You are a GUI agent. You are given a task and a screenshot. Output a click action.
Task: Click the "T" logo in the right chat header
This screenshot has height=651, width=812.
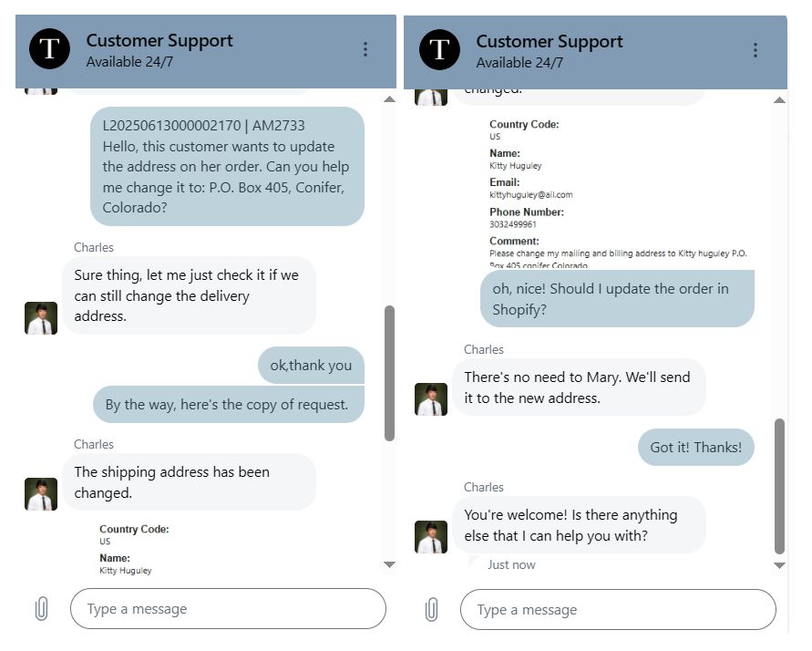tap(439, 49)
